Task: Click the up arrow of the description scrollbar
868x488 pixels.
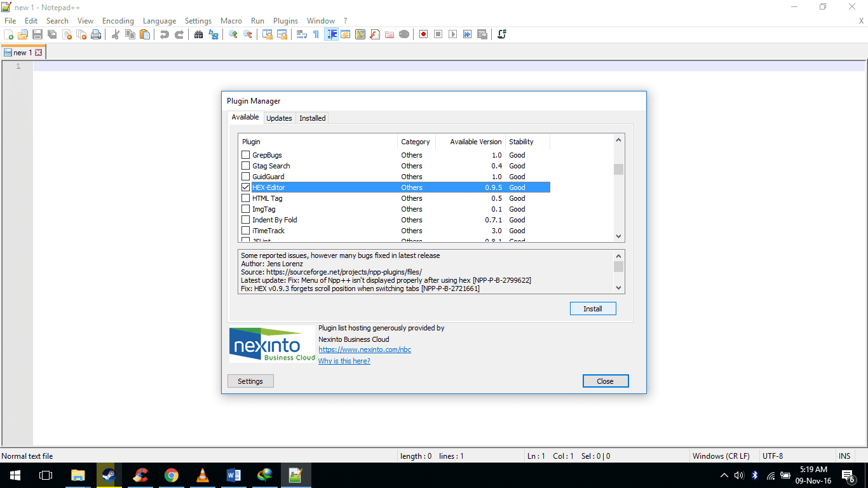Action: tap(618, 255)
